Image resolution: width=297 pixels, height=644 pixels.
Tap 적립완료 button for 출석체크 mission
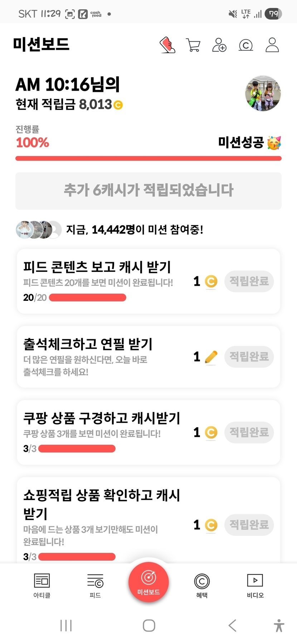pos(249,356)
